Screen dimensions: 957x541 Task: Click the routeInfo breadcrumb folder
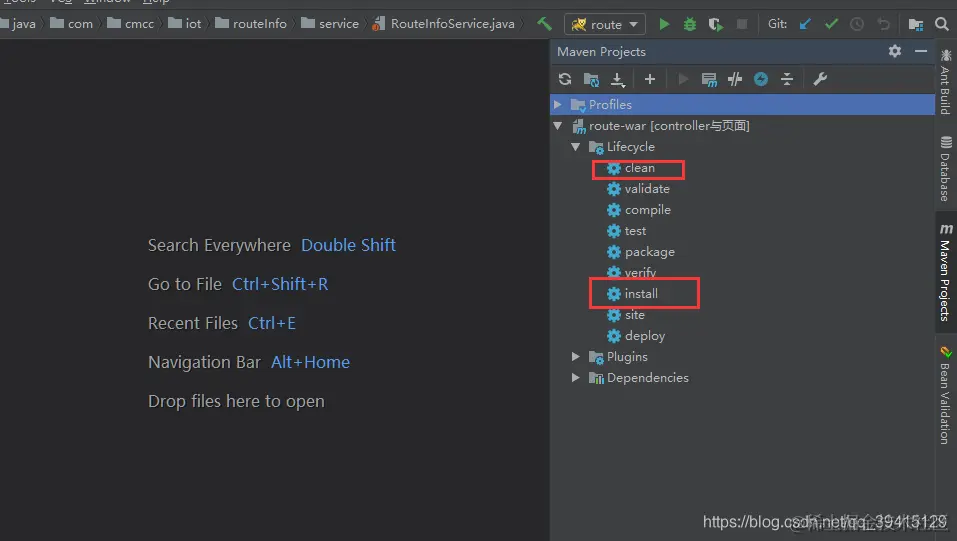(251, 24)
